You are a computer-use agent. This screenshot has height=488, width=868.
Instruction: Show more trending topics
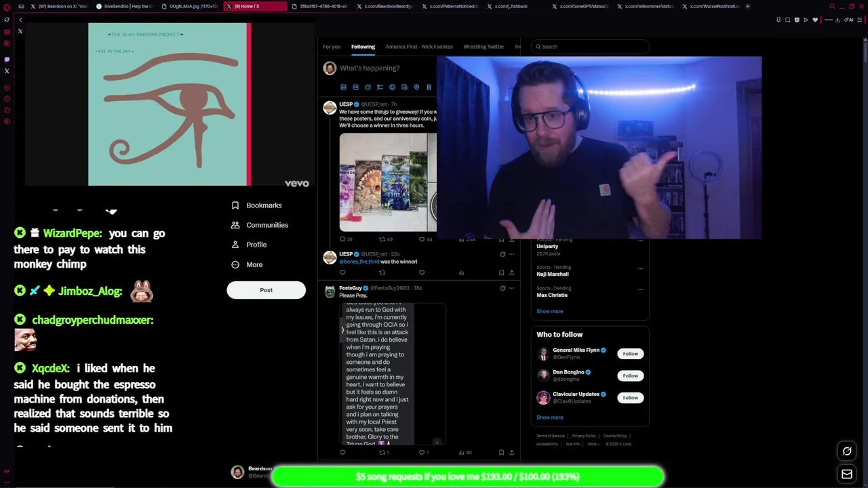tap(550, 312)
